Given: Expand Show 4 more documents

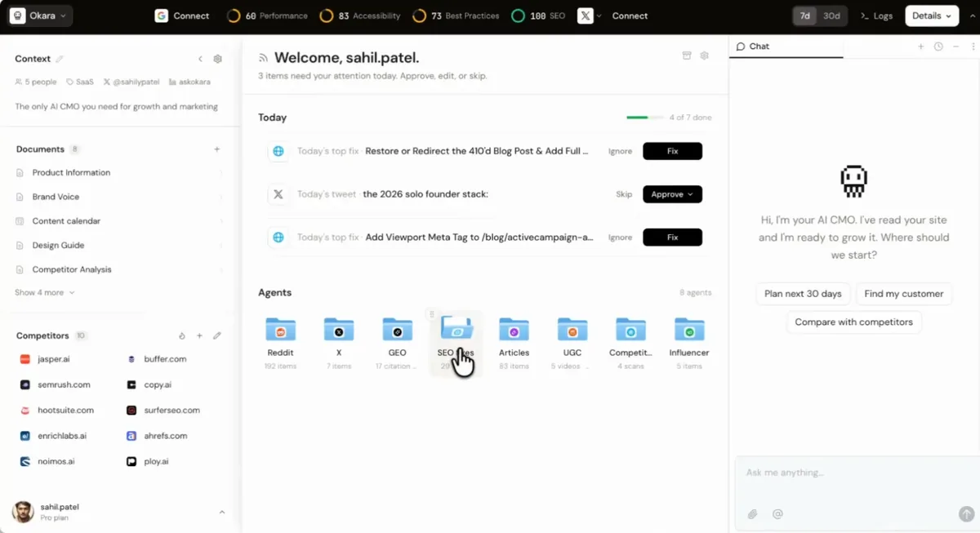Looking at the screenshot, I should click(x=45, y=292).
